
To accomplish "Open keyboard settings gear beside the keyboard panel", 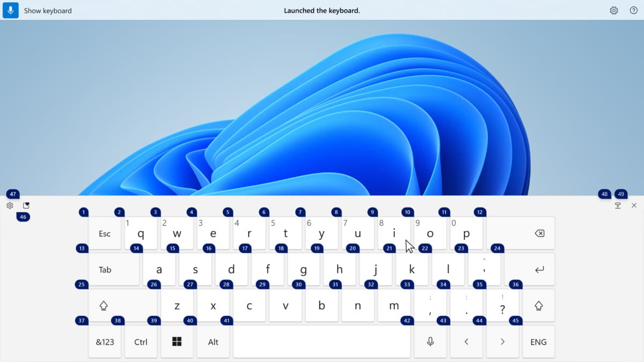I will click(10, 205).
